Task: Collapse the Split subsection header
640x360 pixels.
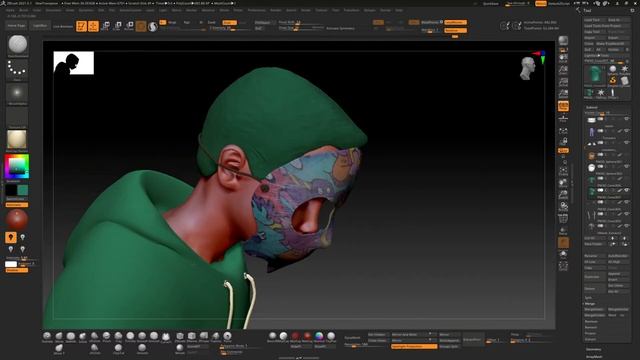Action: click(588, 298)
